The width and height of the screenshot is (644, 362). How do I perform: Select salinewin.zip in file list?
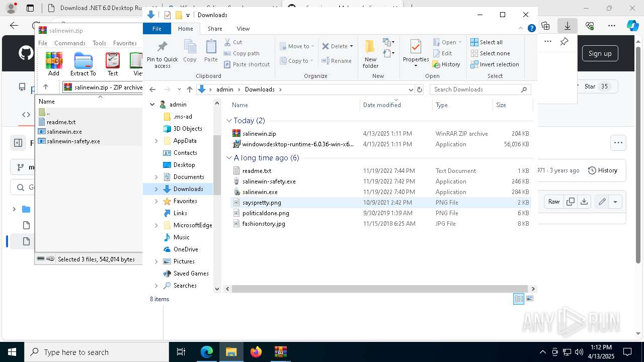click(x=259, y=134)
